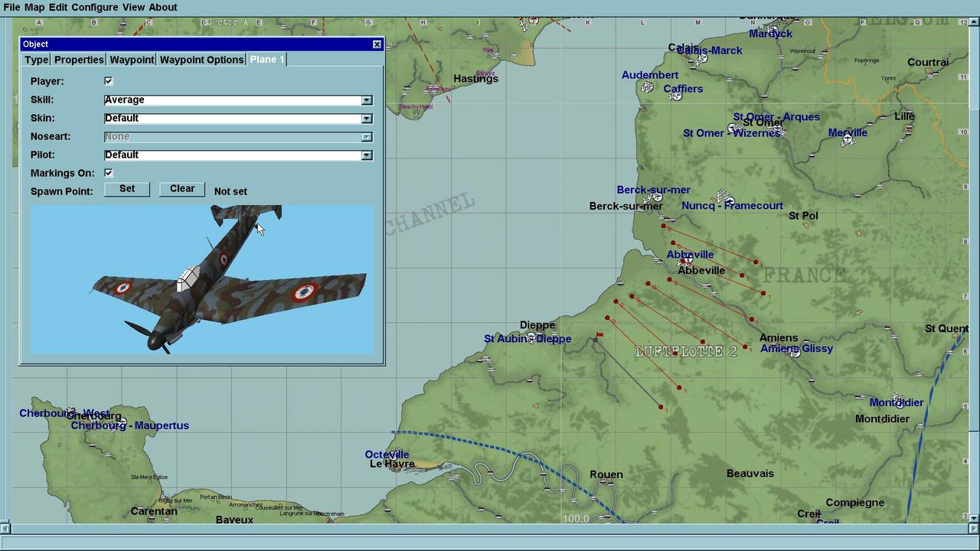980x551 pixels.
Task: Click the Rouen town label
Action: (606, 474)
